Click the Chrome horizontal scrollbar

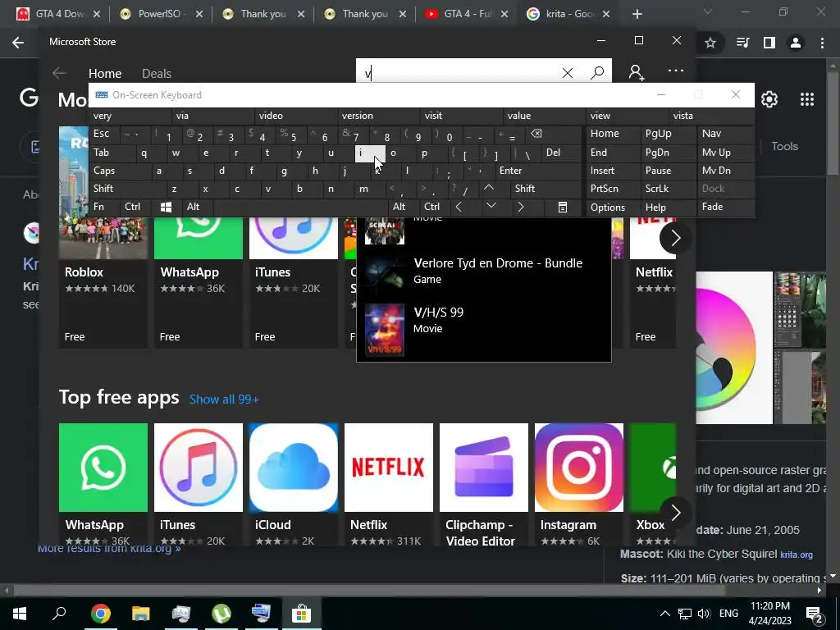[370, 591]
